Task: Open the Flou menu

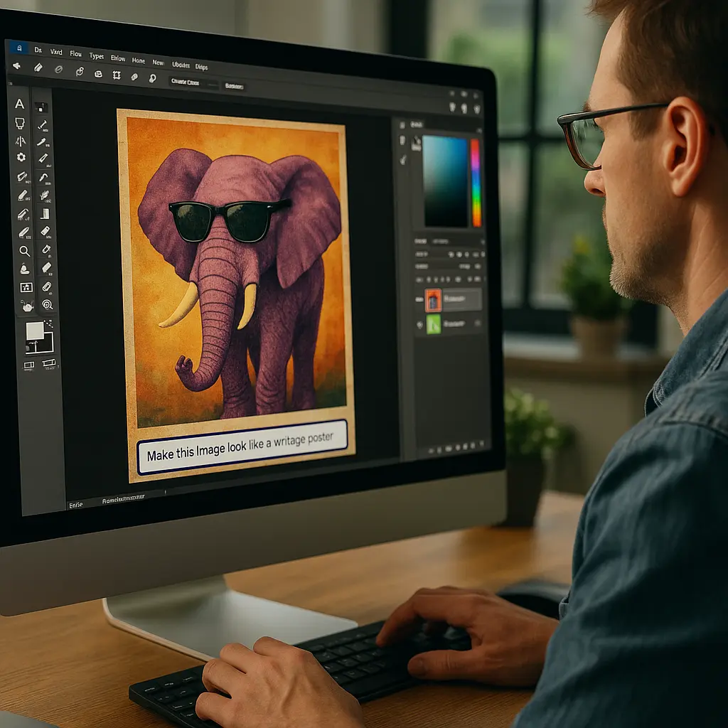Action: [x=75, y=54]
